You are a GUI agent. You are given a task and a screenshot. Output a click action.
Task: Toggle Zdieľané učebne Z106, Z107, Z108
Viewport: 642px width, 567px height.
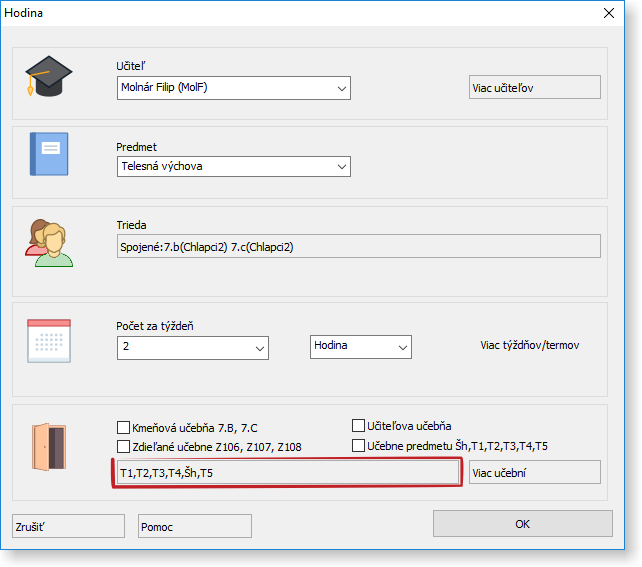pos(124,446)
